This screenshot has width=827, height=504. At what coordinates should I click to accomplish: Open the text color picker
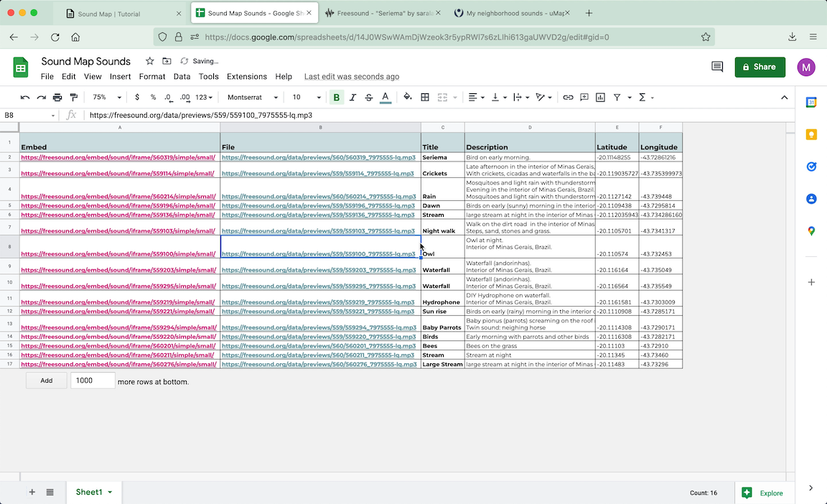[x=386, y=98]
